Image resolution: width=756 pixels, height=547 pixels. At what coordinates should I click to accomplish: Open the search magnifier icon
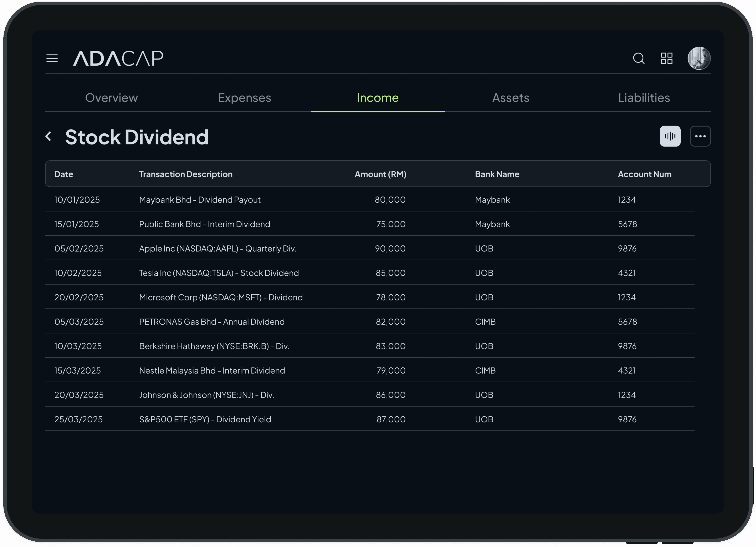[638, 58]
